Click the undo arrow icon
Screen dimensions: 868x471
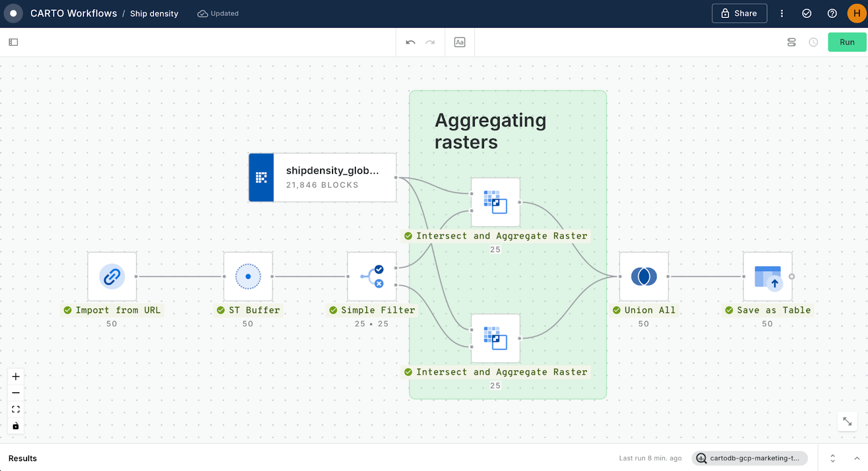411,42
